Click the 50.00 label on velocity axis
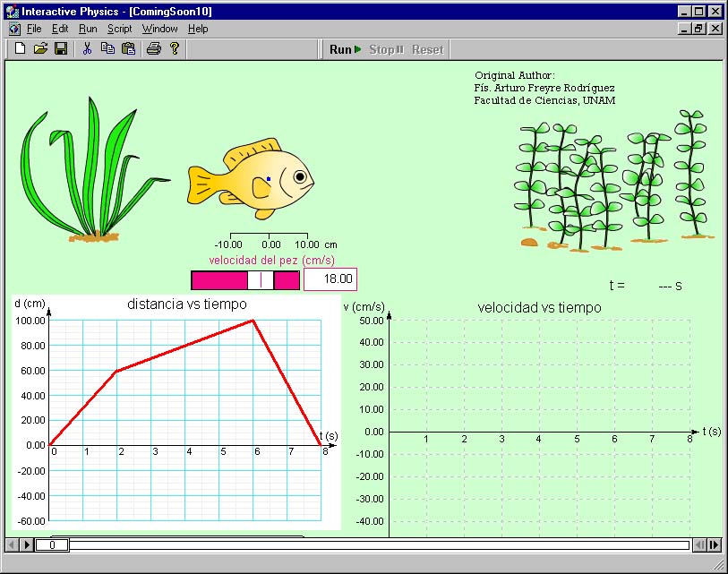This screenshot has height=574, width=728. click(372, 321)
